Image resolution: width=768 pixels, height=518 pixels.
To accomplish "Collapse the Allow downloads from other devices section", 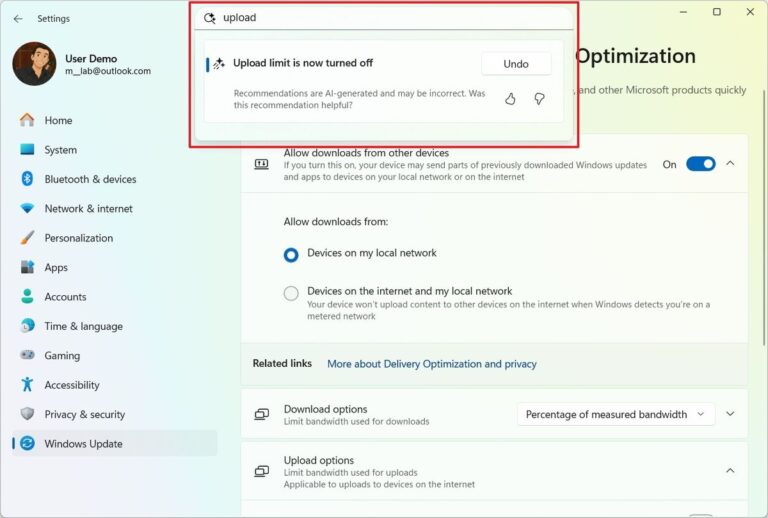I will coord(730,164).
